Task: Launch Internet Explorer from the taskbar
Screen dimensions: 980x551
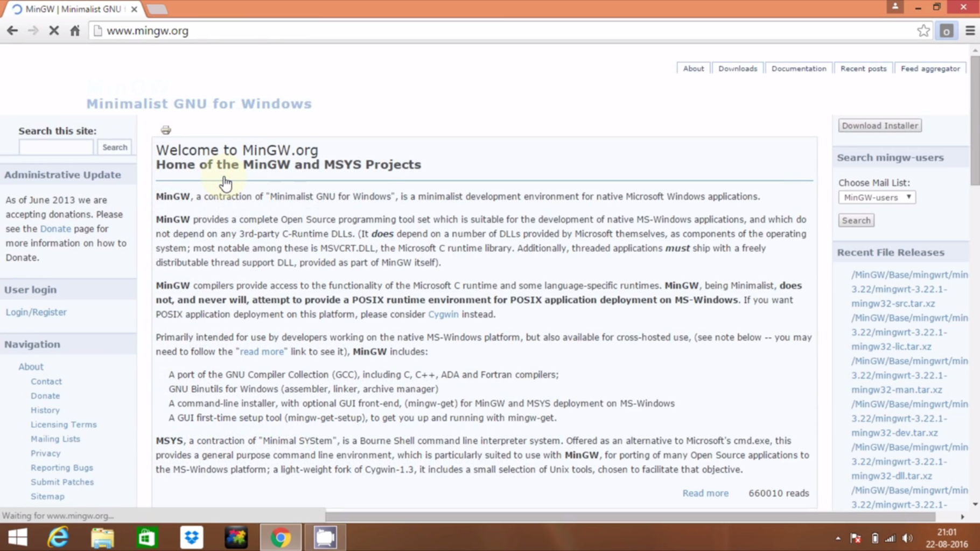Action: tap(58, 537)
